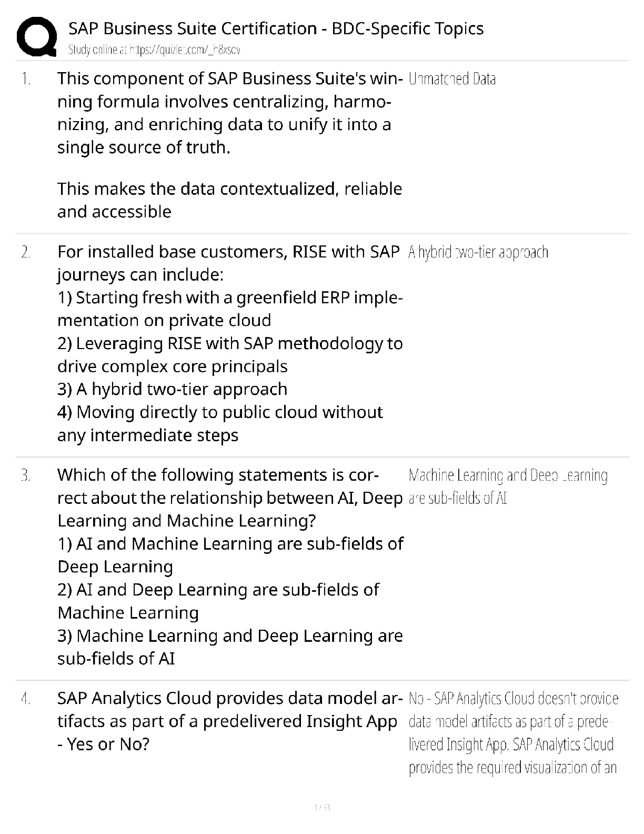Click answer 'Machine Learning and Deep Learning are sub-fields'
The width and height of the screenshot is (644, 834).
tap(508, 487)
